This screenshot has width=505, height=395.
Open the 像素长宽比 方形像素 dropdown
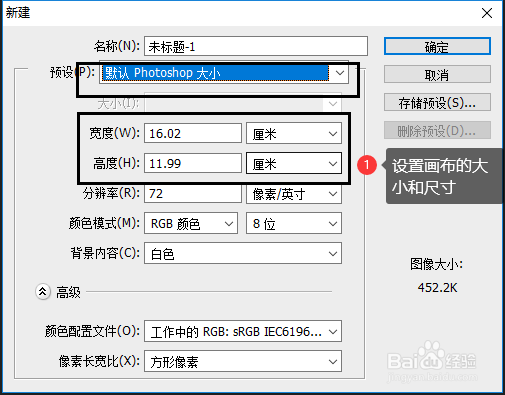[x=243, y=361]
